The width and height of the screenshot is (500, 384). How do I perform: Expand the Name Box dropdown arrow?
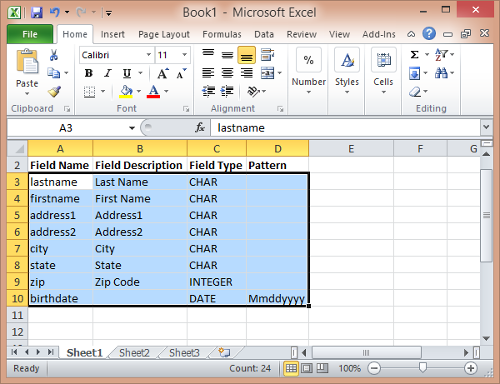tap(132, 128)
